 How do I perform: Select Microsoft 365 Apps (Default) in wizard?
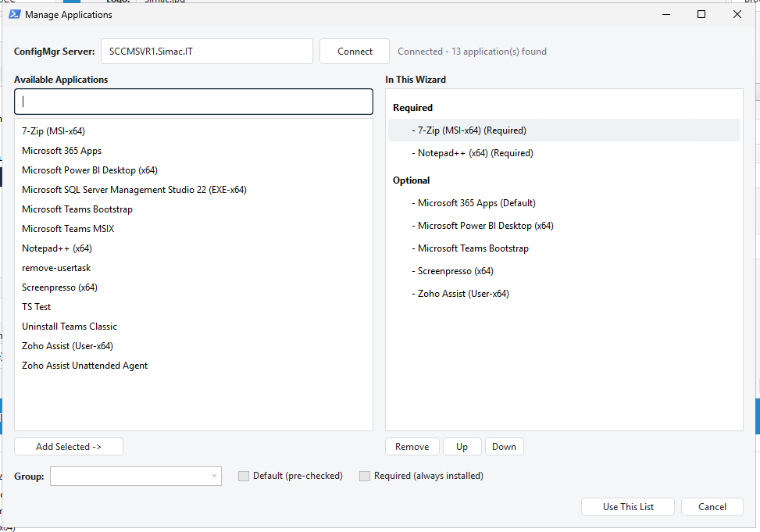(564, 203)
